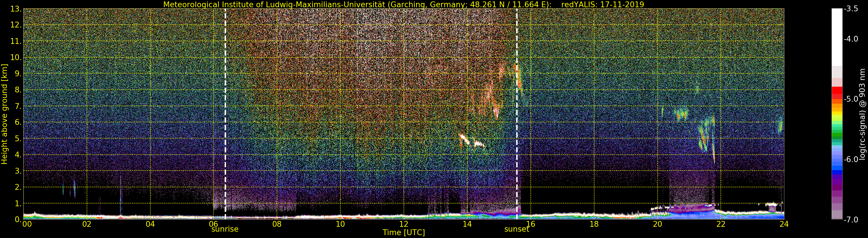Click the dashed white sunrise line
868x238 pixels.
(x=225, y=114)
